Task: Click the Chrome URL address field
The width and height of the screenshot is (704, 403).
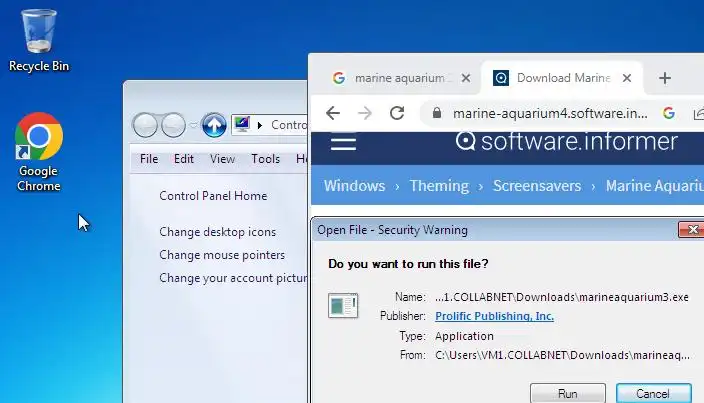Action: [x=550, y=114]
